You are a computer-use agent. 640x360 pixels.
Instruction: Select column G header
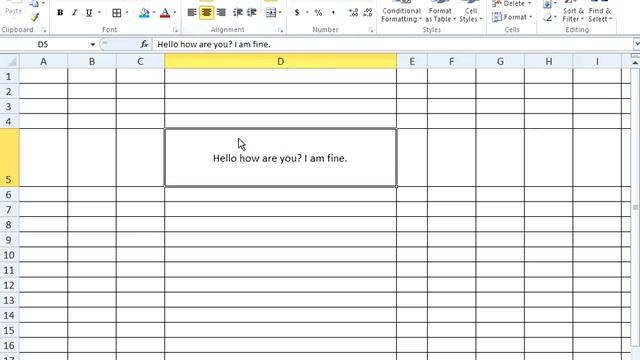pyautogui.click(x=500, y=61)
